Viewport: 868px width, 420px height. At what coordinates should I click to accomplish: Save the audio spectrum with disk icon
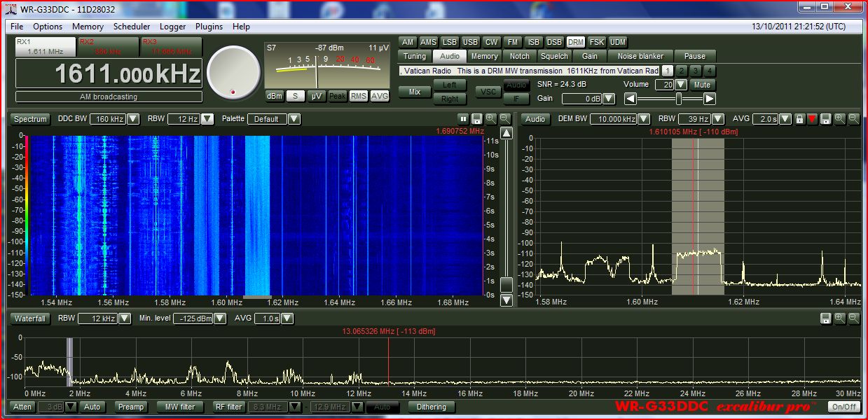click(826, 119)
